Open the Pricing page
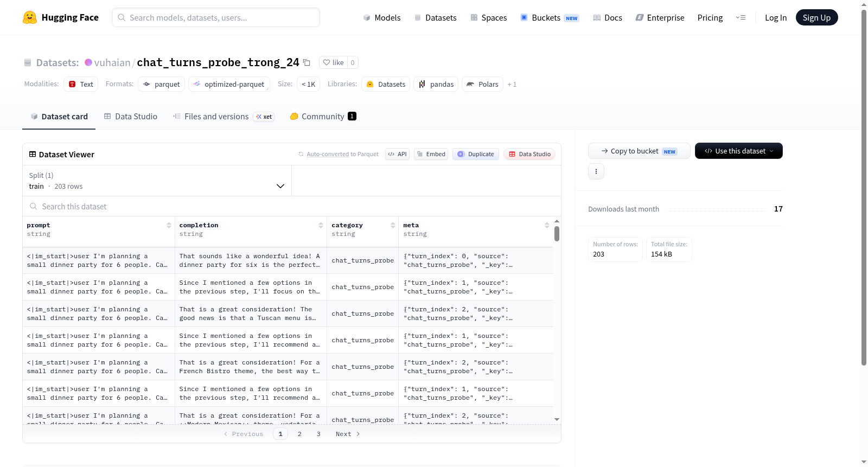Image resolution: width=868 pixels, height=467 pixels. (x=710, y=17)
